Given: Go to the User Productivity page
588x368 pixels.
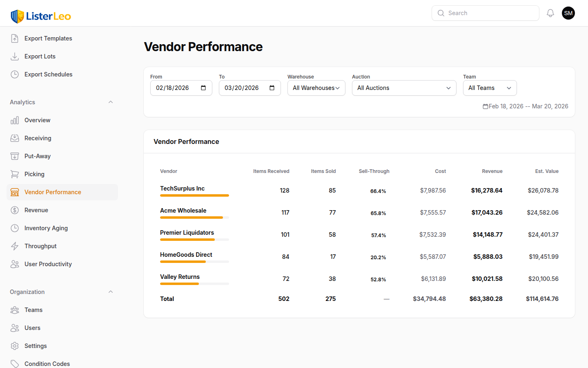Looking at the screenshot, I should point(48,264).
